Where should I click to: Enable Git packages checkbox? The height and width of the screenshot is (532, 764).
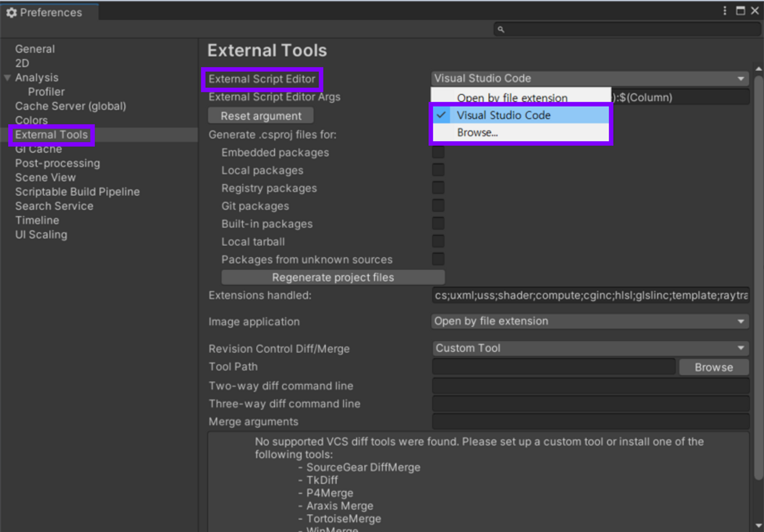[438, 206]
